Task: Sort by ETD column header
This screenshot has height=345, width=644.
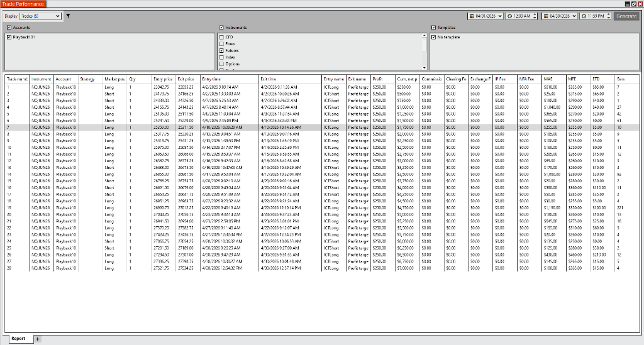Action: pos(602,79)
